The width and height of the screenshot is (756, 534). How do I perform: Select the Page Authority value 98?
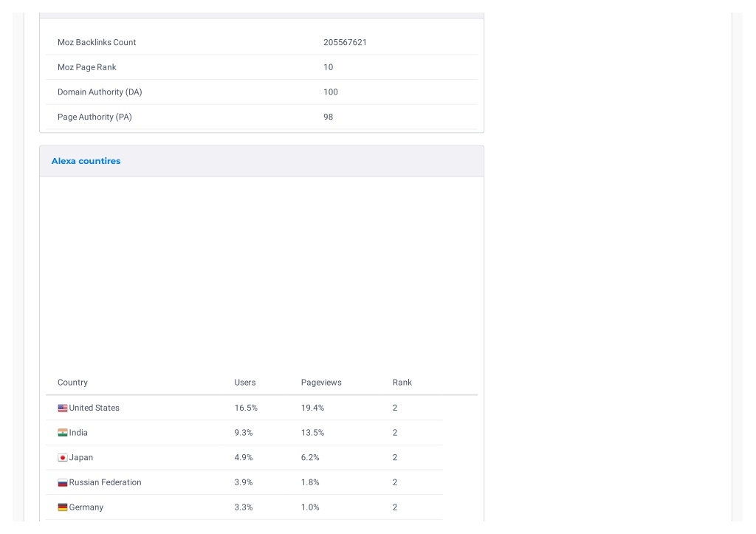click(329, 117)
